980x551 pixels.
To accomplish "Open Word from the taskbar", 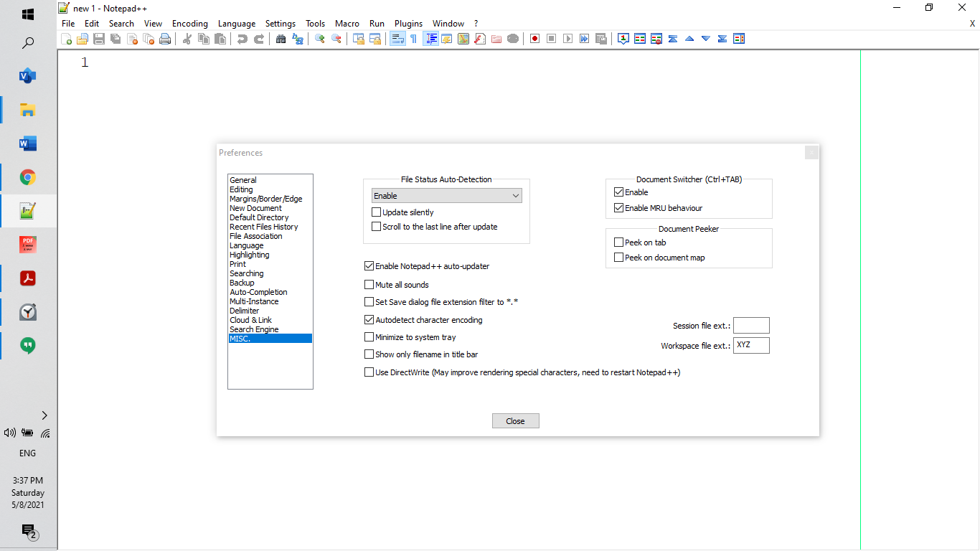I will click(28, 143).
